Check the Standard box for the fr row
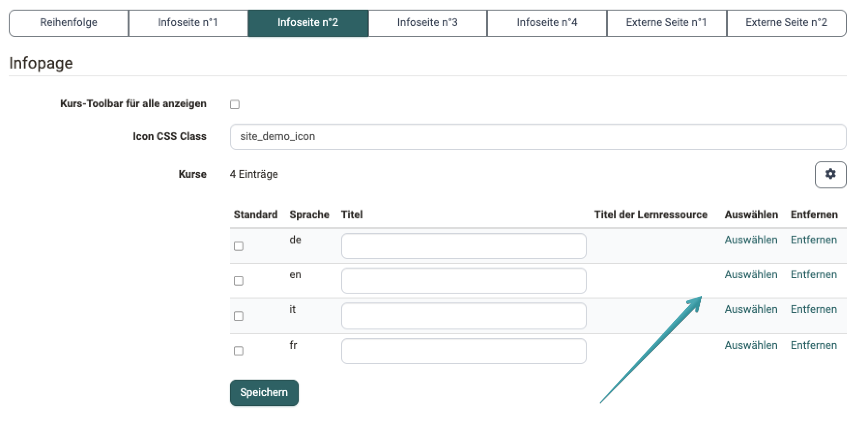 (239, 351)
